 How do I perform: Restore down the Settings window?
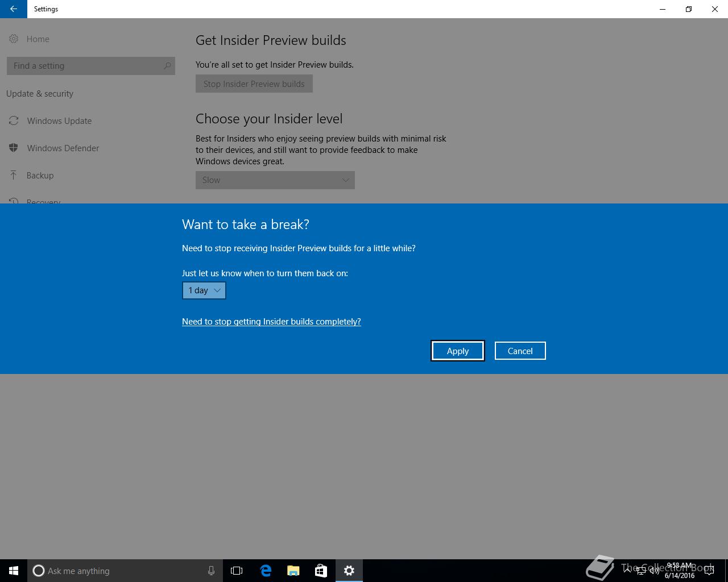689,9
